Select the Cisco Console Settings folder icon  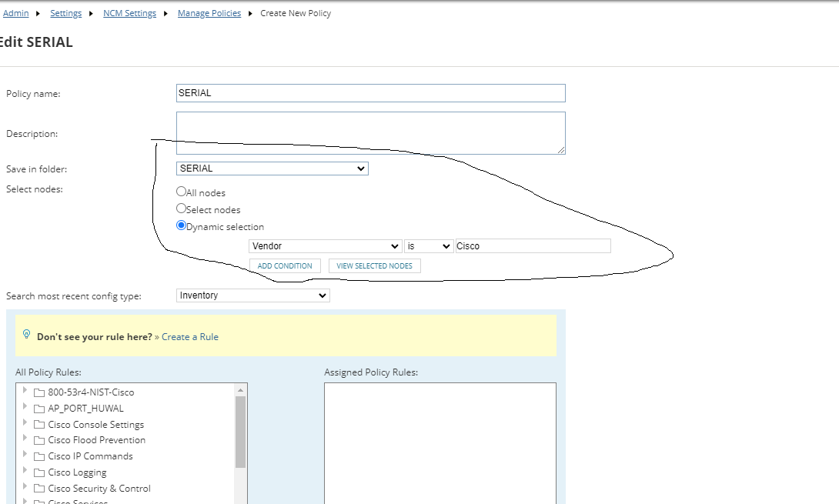pos(38,425)
